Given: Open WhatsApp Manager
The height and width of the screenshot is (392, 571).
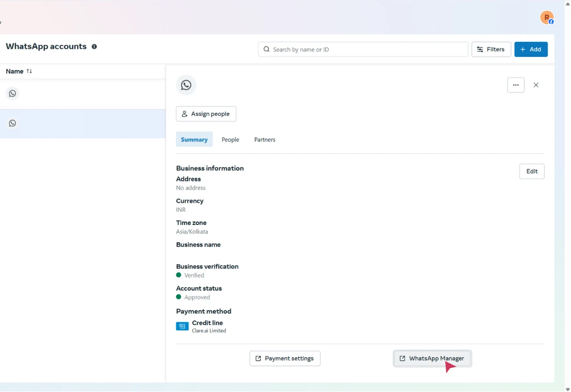Looking at the screenshot, I should pyautogui.click(x=433, y=358).
